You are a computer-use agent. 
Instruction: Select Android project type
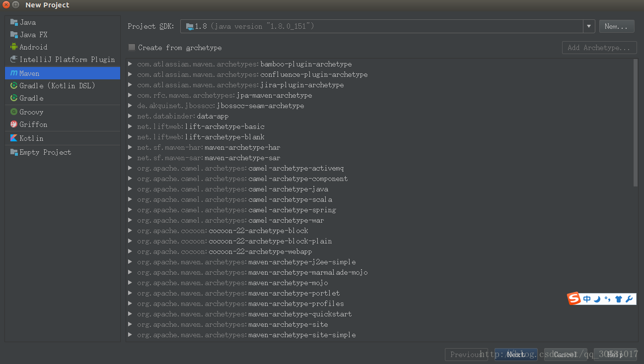(63, 47)
